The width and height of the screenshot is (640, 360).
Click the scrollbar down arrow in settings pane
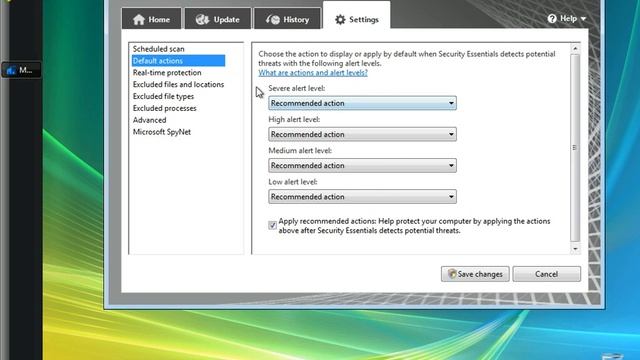[x=575, y=249]
